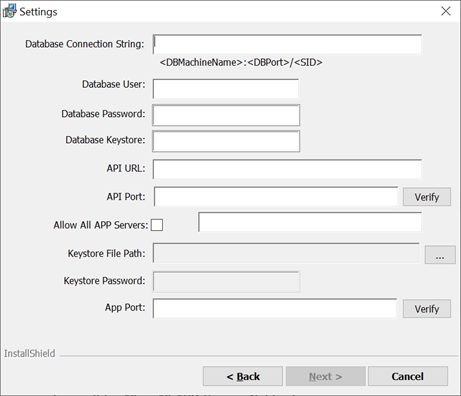The image size is (461, 396).
Task: Click the Keystore Password field
Action: pos(226,282)
